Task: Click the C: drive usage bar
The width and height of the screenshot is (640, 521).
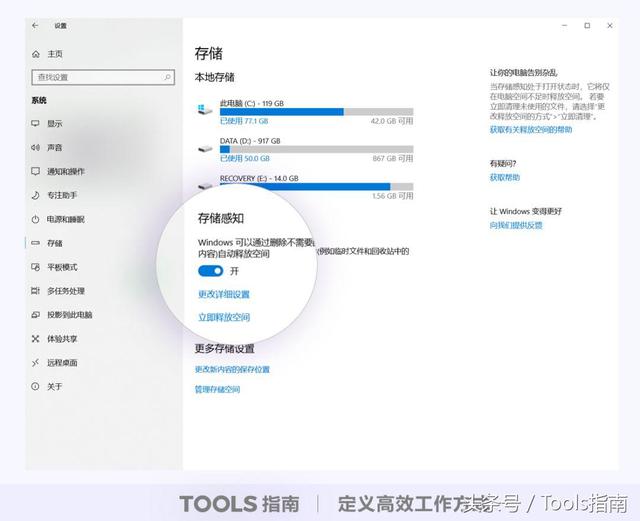Action: tap(316, 112)
